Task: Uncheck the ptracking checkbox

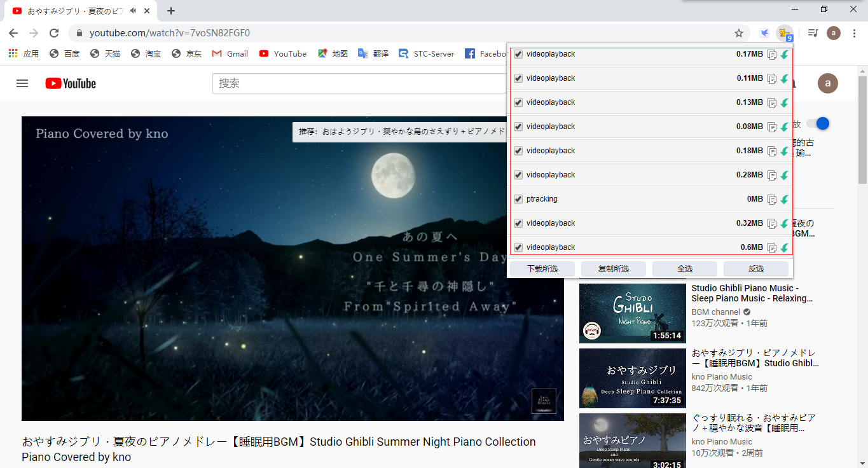Action: pyautogui.click(x=518, y=199)
